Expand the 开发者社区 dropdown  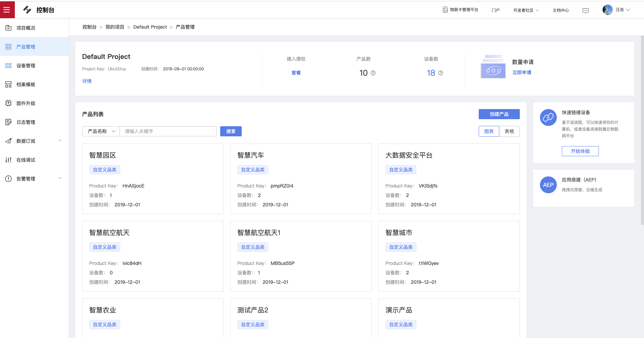click(x=526, y=10)
